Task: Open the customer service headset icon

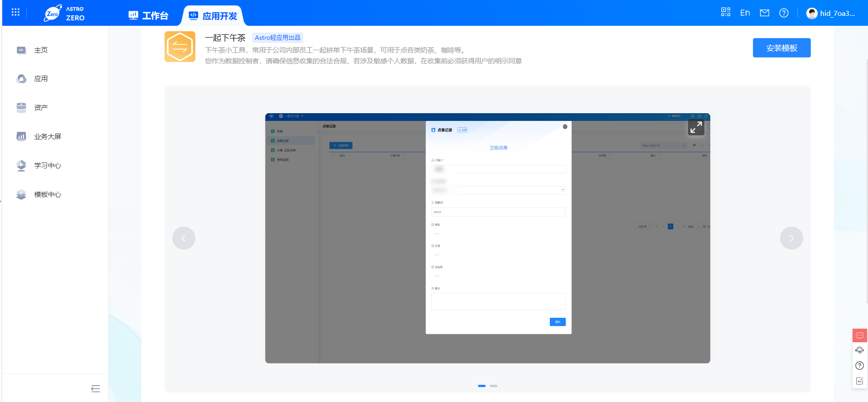Action: point(859,350)
